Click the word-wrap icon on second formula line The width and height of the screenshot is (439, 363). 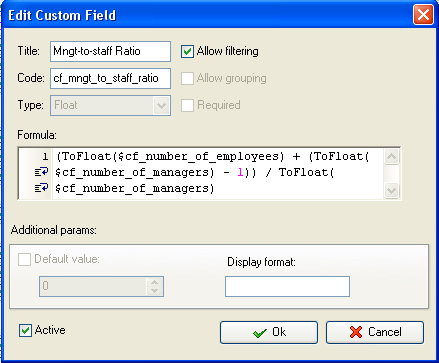click(x=42, y=172)
